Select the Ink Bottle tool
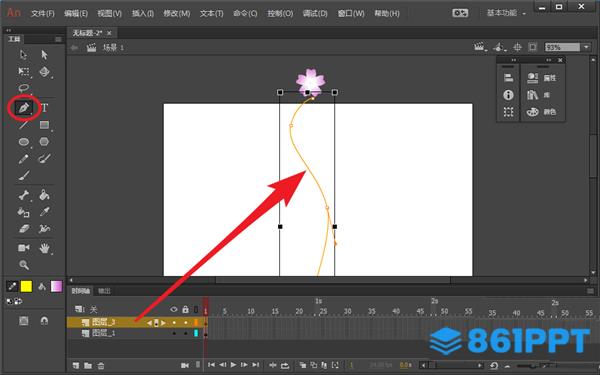The width and height of the screenshot is (600, 375). (24, 212)
